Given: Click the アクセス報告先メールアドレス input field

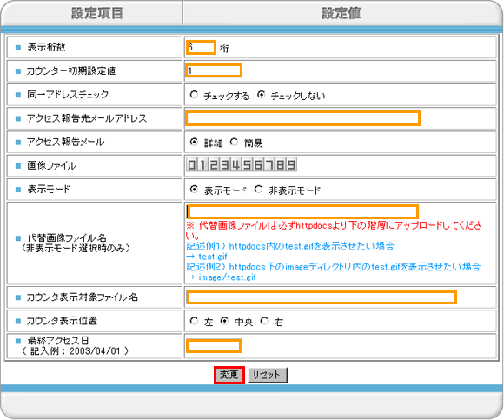Looking at the screenshot, I should click(x=302, y=118).
